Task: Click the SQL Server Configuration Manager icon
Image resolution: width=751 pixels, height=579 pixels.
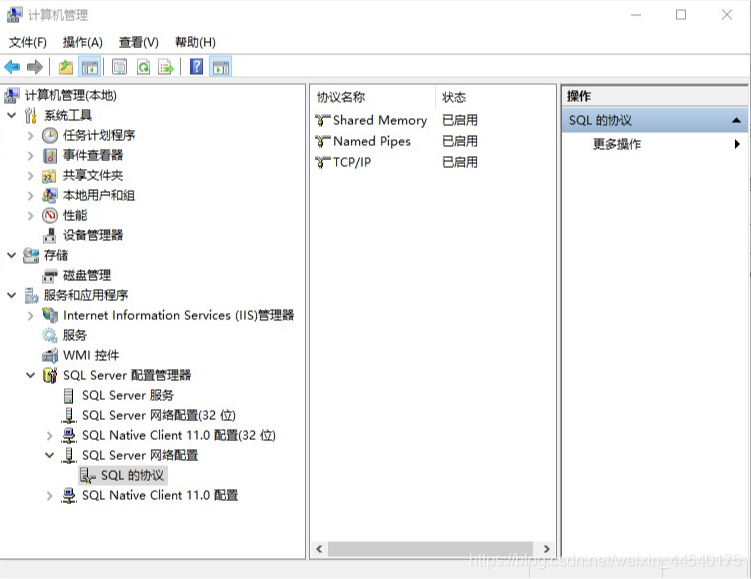Action: coord(50,375)
